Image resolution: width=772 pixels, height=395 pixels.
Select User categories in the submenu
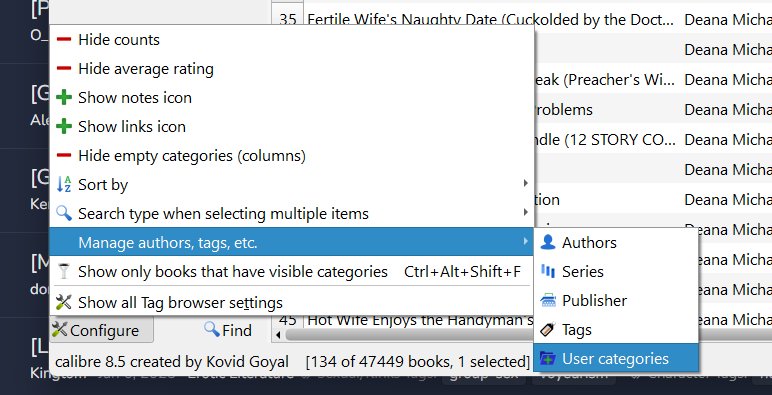click(616, 359)
